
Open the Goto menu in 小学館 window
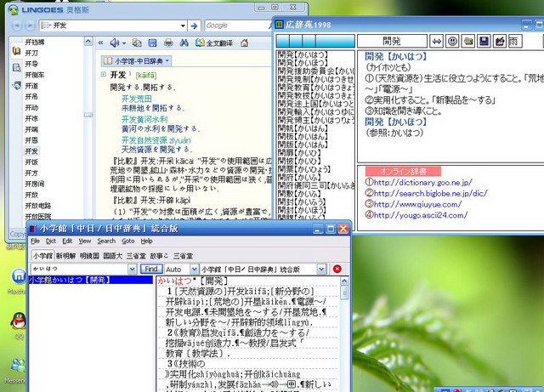tap(128, 241)
